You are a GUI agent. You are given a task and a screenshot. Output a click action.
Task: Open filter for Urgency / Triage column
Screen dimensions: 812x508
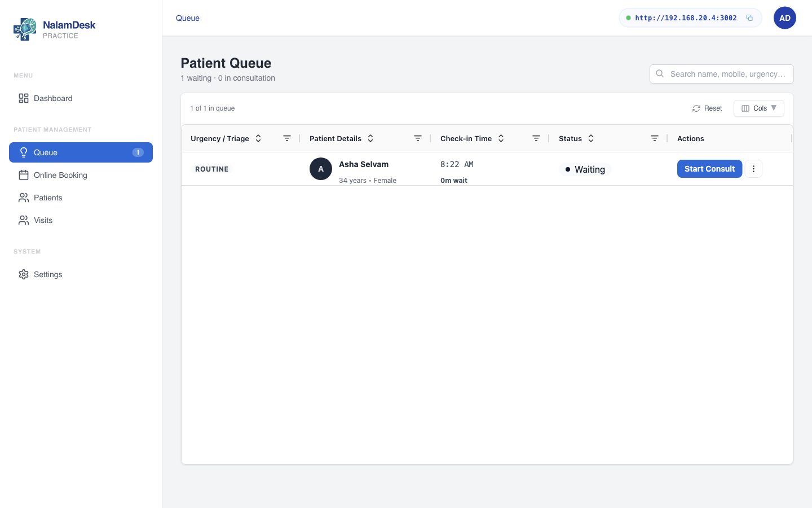(287, 138)
